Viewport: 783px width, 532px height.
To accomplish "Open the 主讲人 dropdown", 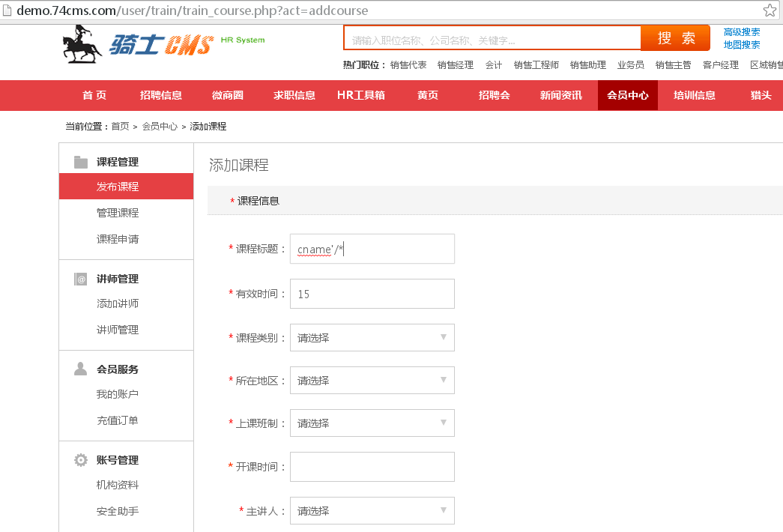I will tap(372, 510).
